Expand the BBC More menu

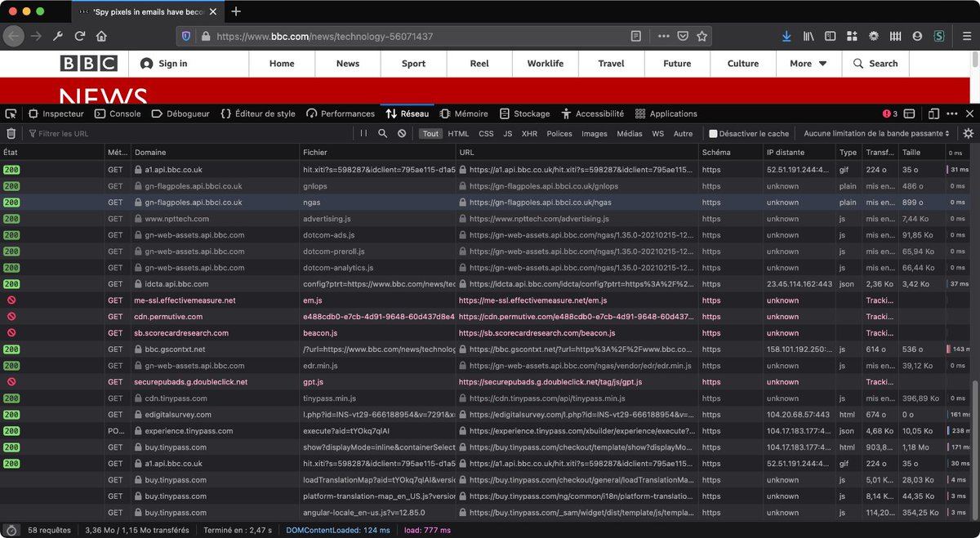[808, 64]
